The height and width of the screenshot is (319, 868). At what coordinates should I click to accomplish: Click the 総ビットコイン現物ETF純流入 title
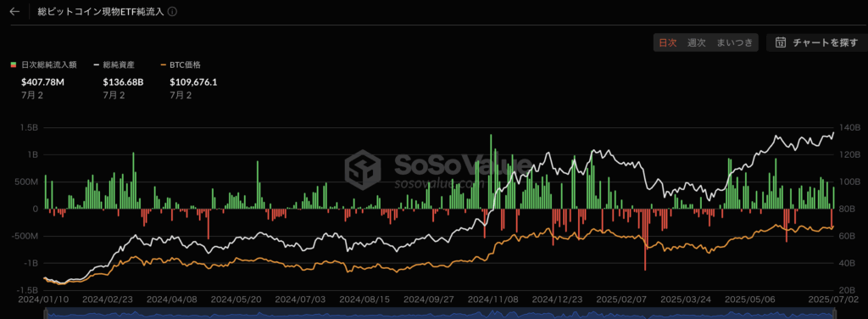coord(101,12)
